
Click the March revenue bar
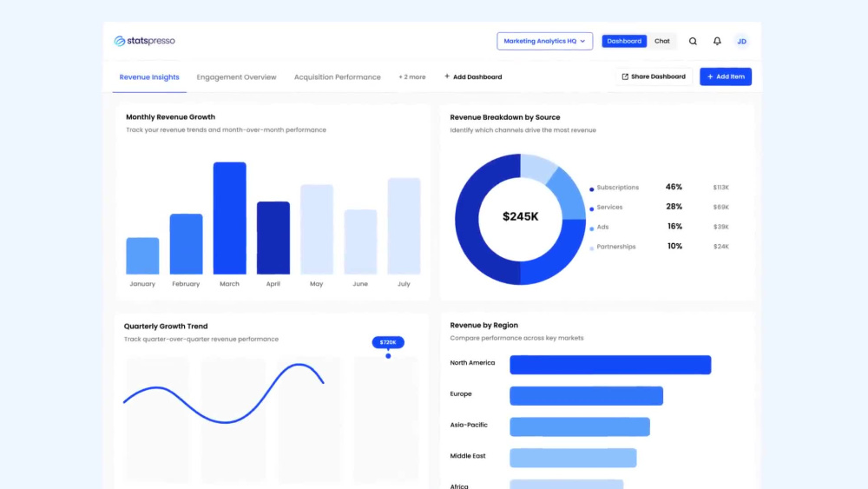(230, 218)
